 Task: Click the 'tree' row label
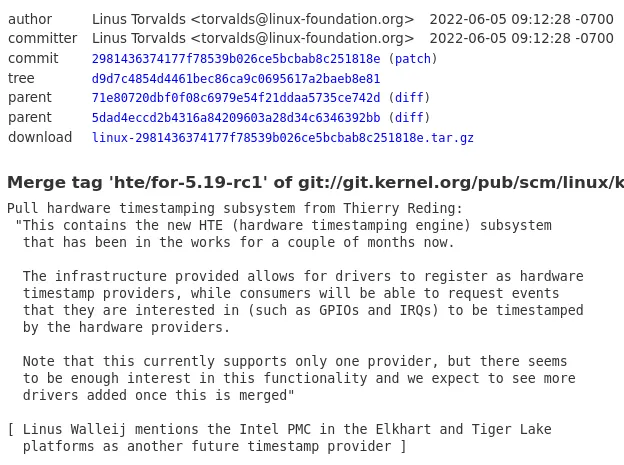pos(21,78)
